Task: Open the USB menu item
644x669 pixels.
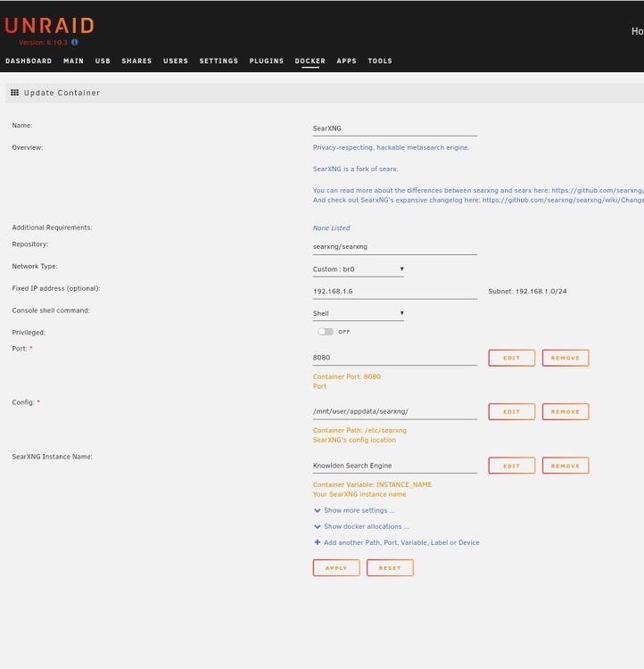Action: (x=103, y=61)
